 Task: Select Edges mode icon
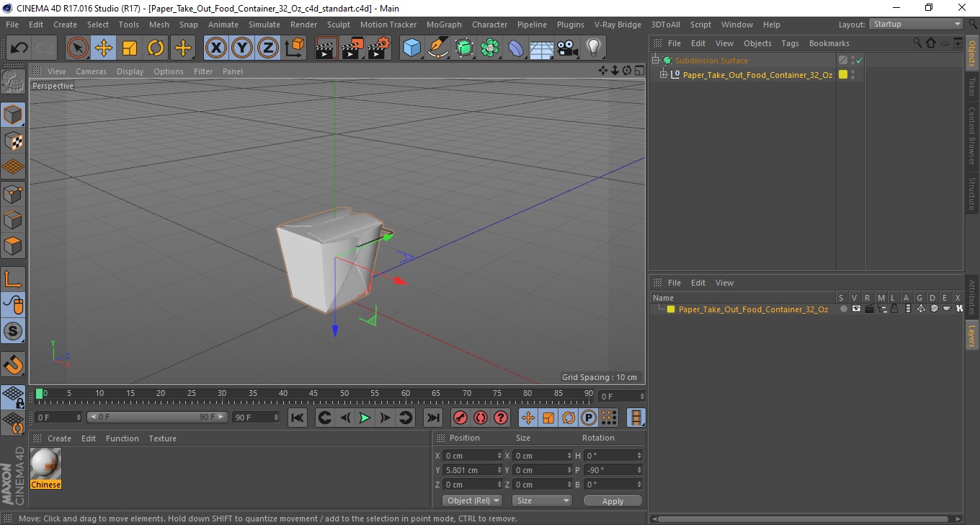pyautogui.click(x=13, y=219)
